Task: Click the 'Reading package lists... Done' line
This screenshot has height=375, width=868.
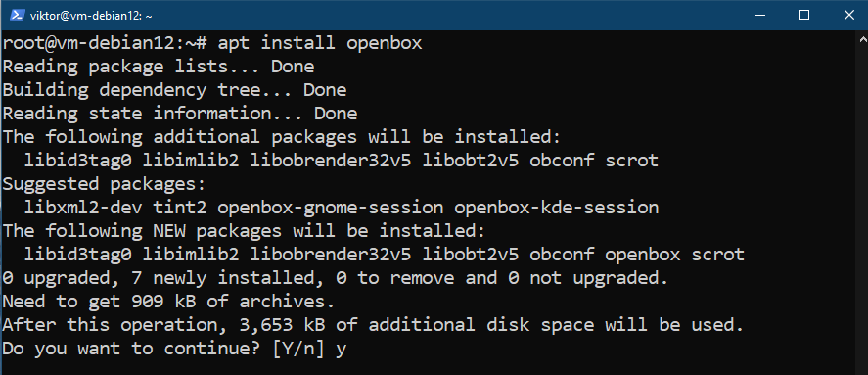Action: [159, 67]
